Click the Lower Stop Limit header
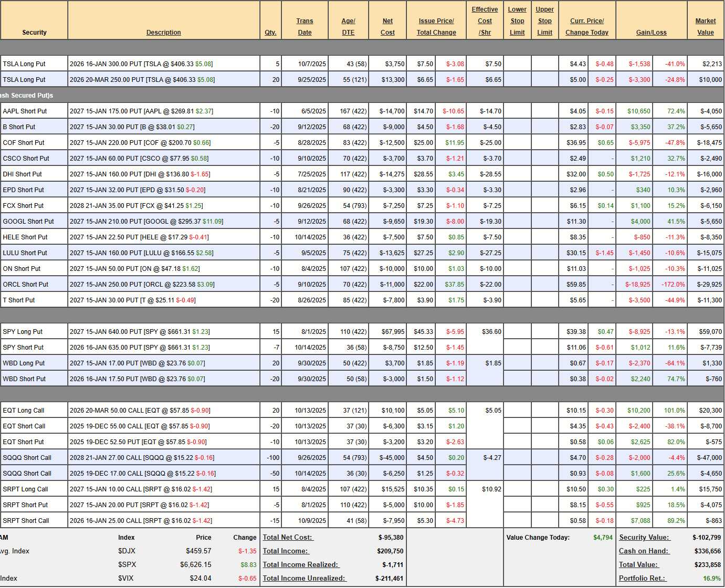The height and width of the screenshot is (588, 725). coord(517,21)
